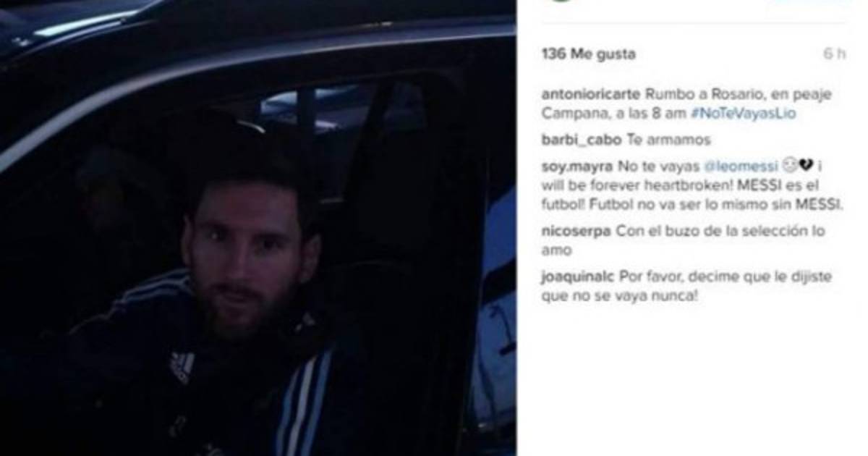
Task: Open soy.mayra's profile
Action: click(577, 166)
